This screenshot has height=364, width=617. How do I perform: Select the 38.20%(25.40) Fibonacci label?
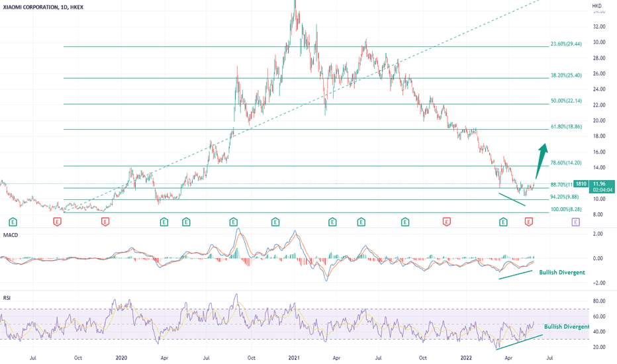click(566, 75)
